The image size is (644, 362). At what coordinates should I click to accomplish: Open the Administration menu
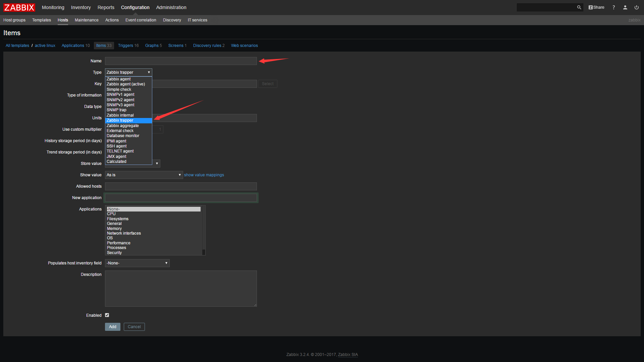tap(171, 7)
